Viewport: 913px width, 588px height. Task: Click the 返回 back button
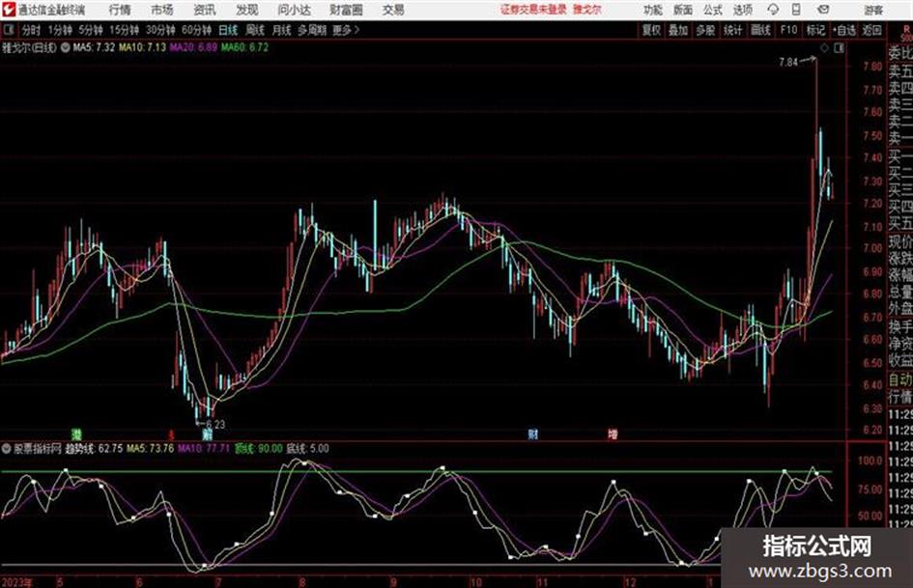(x=871, y=30)
